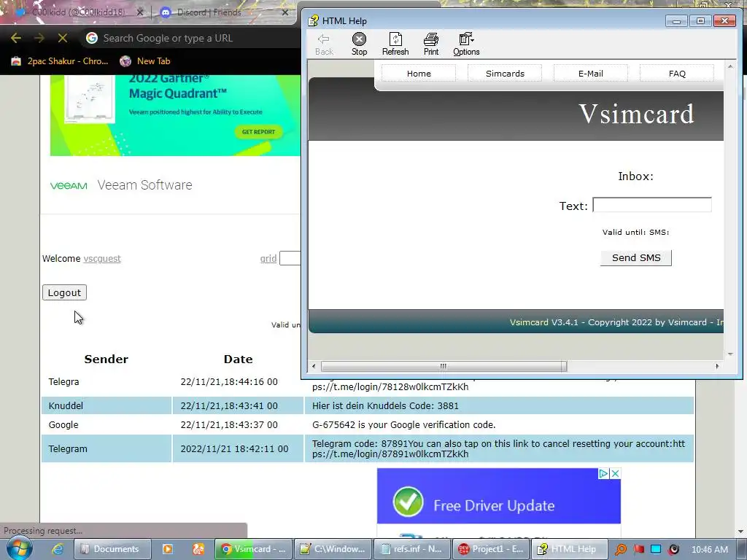The width and height of the screenshot is (747, 560).
Task: Click the Send SMS button
Action: 636,257
